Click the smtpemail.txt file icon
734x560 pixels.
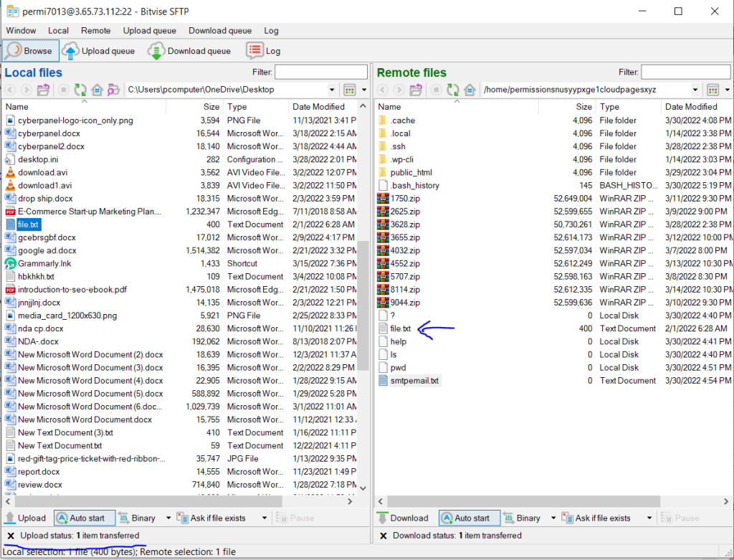pyautogui.click(x=383, y=380)
